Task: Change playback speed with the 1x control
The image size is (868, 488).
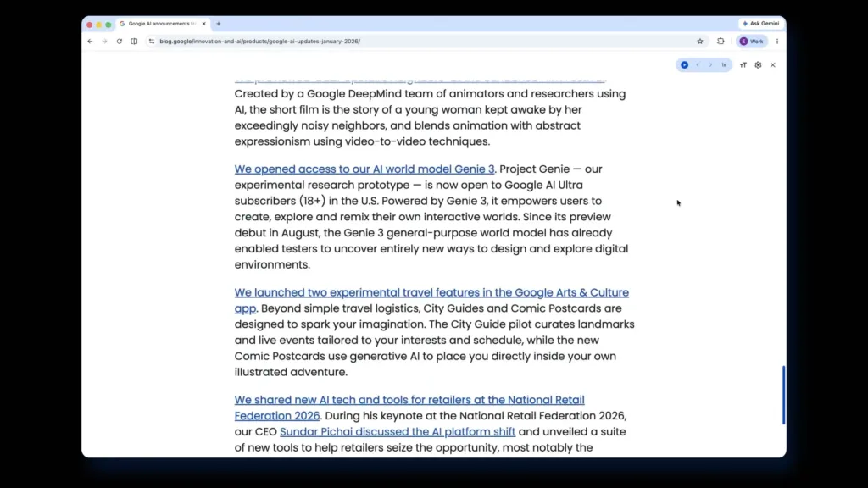Action: click(724, 64)
